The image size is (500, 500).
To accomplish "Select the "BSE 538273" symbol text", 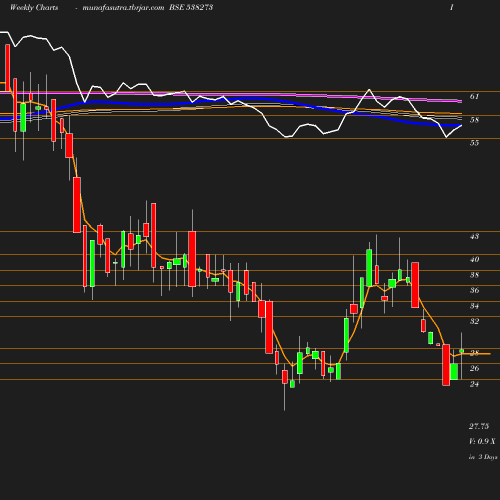I will point(191,7).
